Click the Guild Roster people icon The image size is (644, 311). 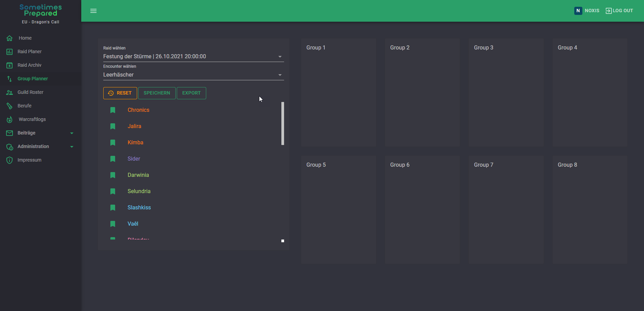[x=9, y=92]
